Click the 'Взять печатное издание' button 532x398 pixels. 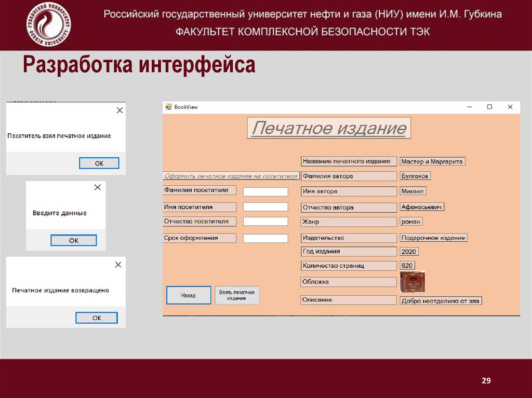pos(236,295)
